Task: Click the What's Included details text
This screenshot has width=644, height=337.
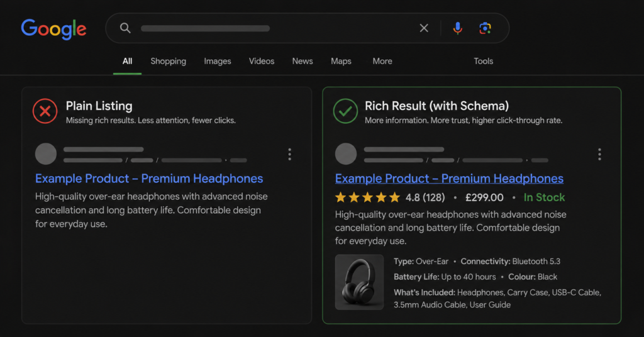Action: 497,299
